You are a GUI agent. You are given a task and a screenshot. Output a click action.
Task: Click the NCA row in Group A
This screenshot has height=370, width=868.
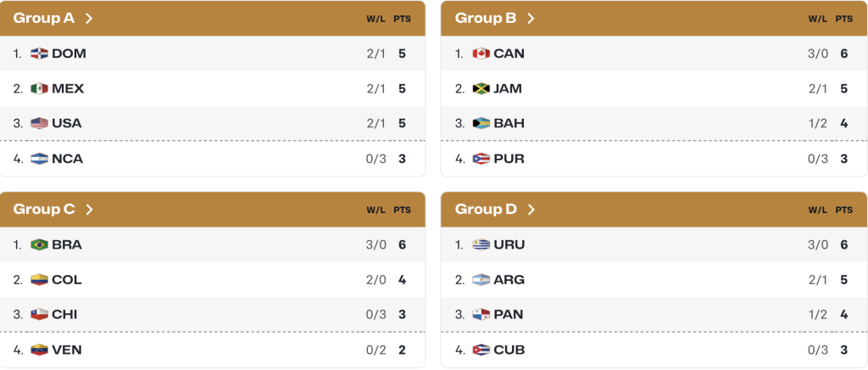(x=212, y=159)
